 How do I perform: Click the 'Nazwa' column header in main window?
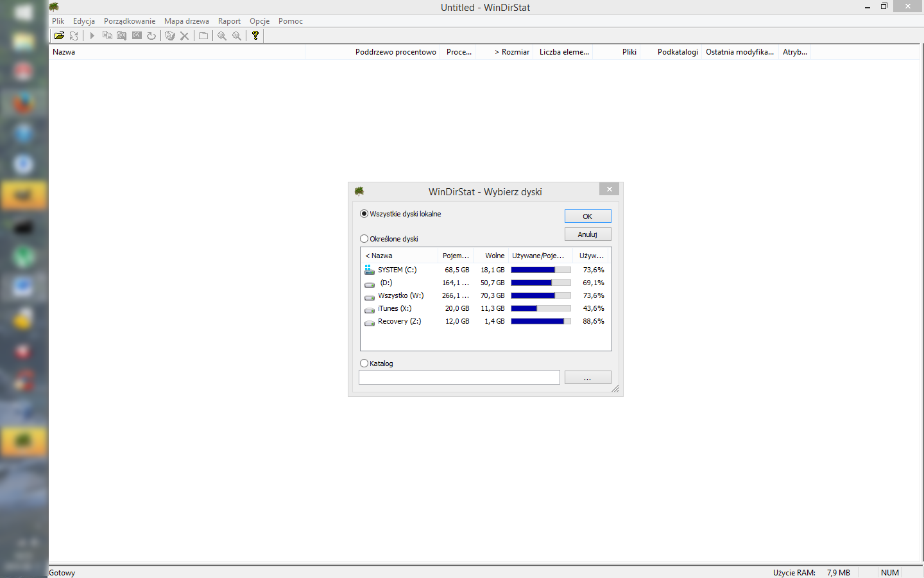[177, 52]
